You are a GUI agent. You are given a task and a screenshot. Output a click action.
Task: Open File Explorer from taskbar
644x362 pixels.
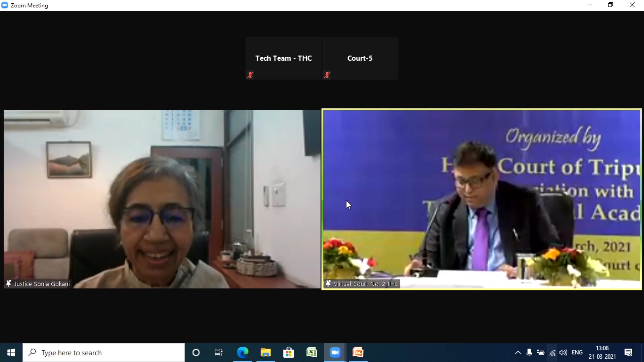[x=266, y=353]
